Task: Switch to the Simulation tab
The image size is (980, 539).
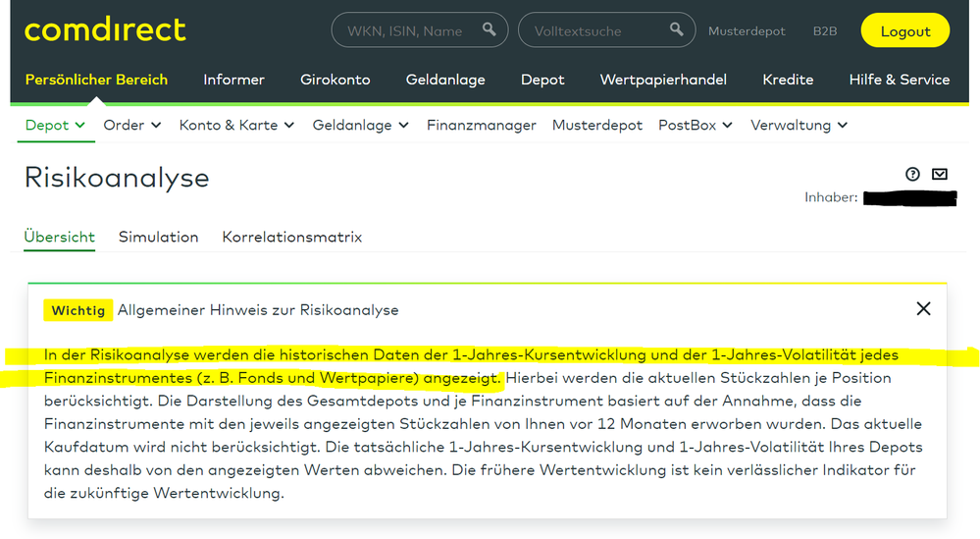Action: pyautogui.click(x=158, y=237)
